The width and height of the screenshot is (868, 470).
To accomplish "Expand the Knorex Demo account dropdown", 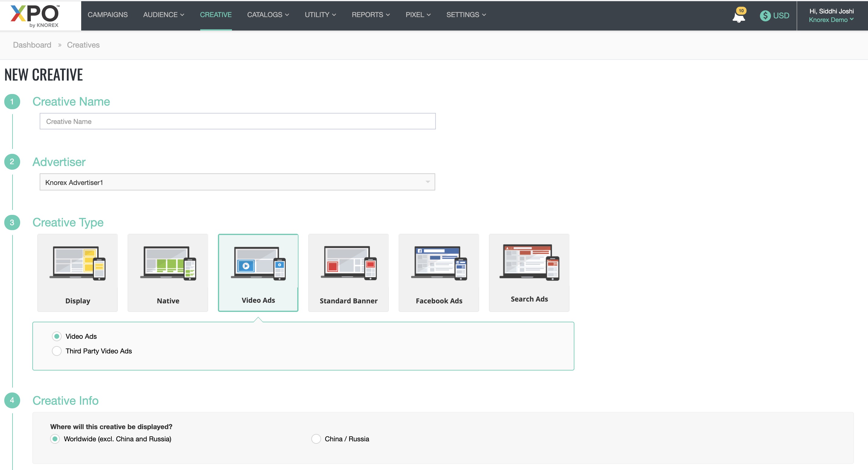I will coord(831,20).
